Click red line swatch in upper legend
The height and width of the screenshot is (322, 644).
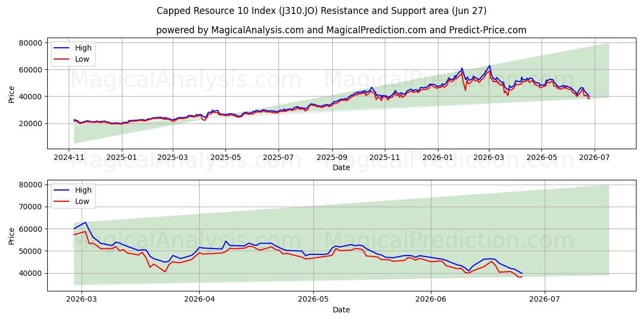pyautogui.click(x=62, y=60)
